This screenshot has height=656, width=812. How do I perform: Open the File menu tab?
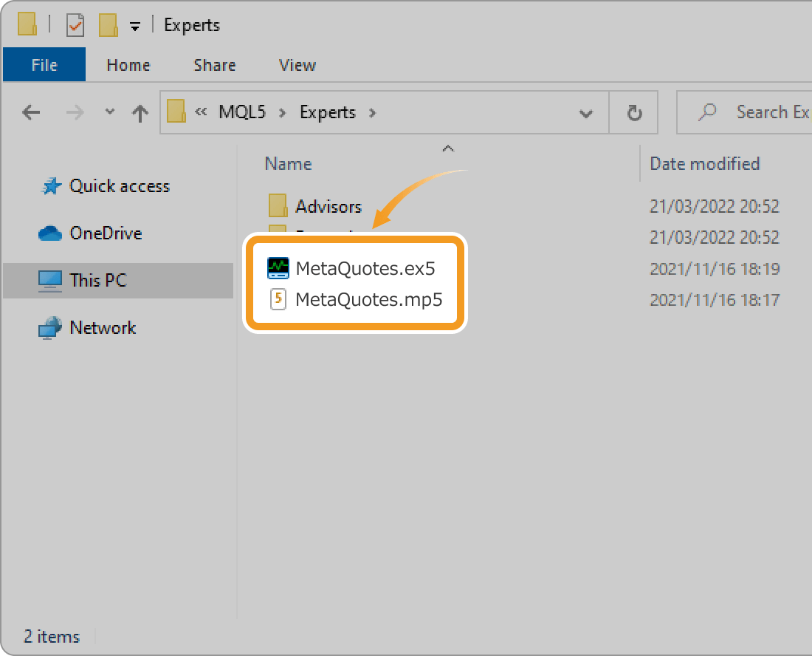tap(44, 65)
